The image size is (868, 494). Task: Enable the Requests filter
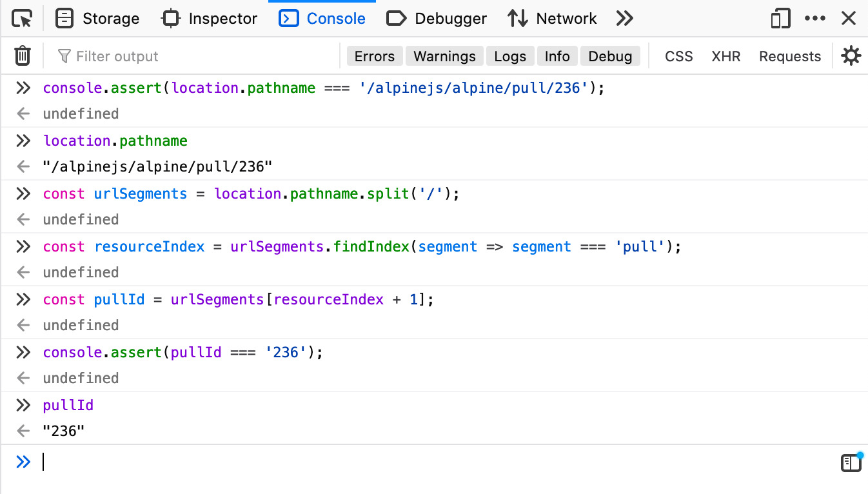tap(789, 57)
